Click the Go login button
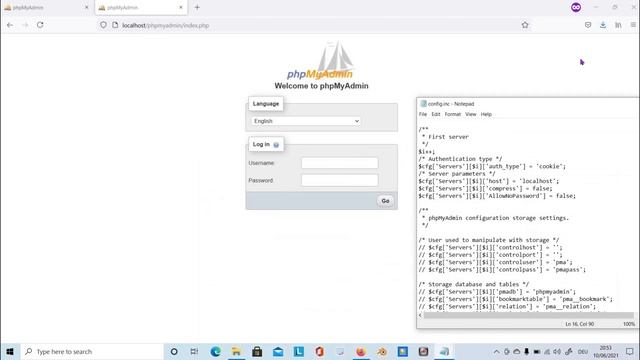This screenshot has width=640, height=360. [385, 201]
